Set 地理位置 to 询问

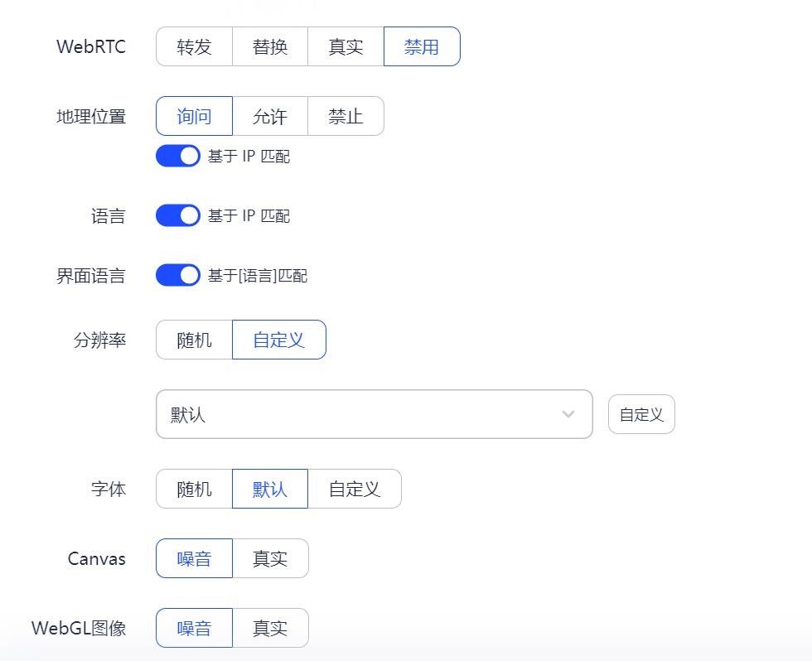click(x=194, y=116)
